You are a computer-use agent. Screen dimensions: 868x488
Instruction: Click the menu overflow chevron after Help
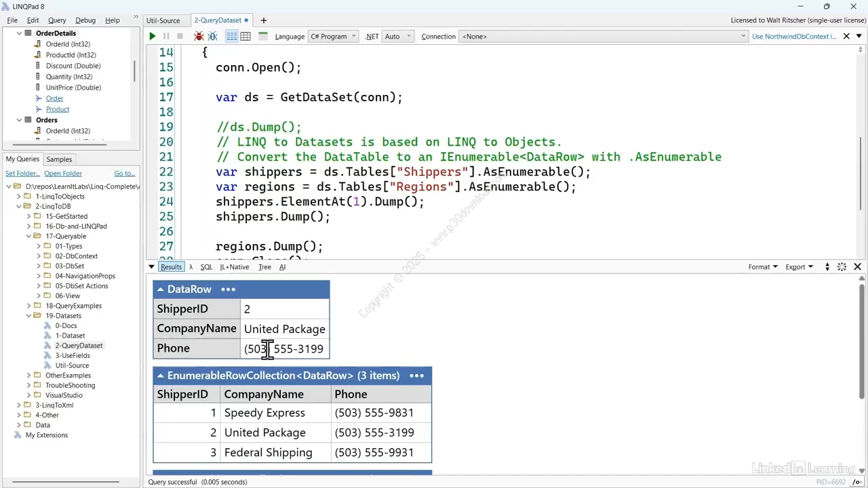[x=136, y=18]
